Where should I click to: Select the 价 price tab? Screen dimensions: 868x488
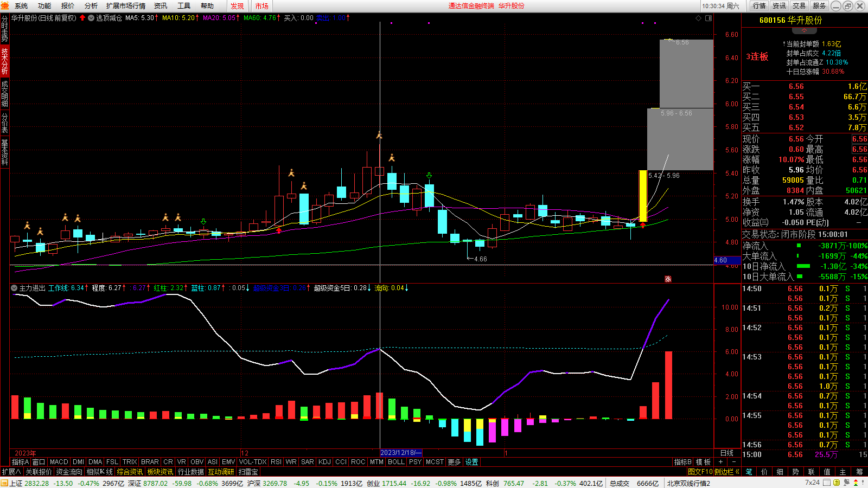(x=764, y=472)
